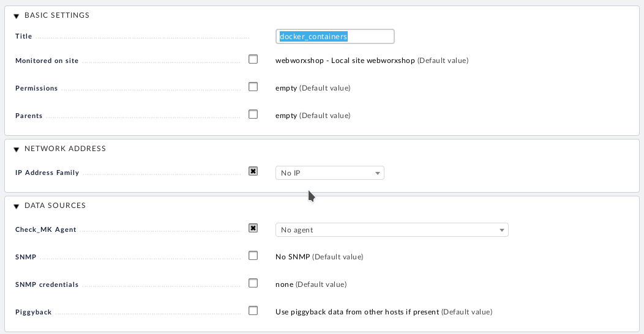Click the DATA SOURCES header text
Image resolution: width=644 pixels, height=334 pixels.
tap(55, 205)
